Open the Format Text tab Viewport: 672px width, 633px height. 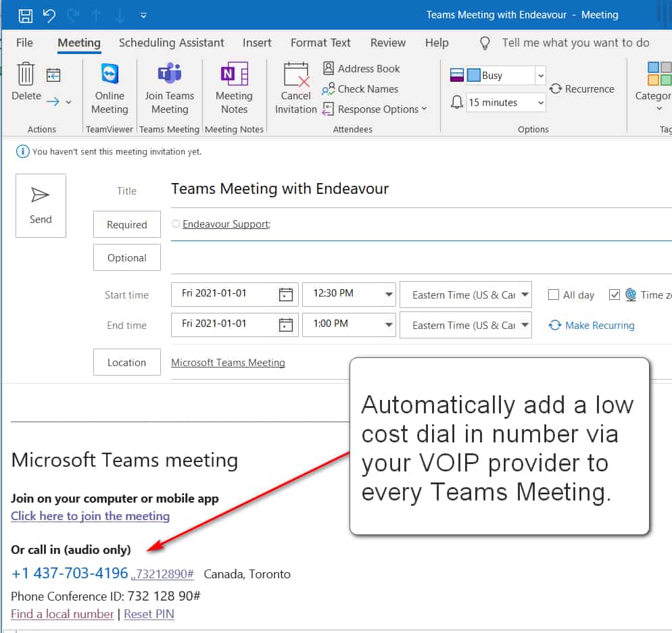[x=320, y=43]
